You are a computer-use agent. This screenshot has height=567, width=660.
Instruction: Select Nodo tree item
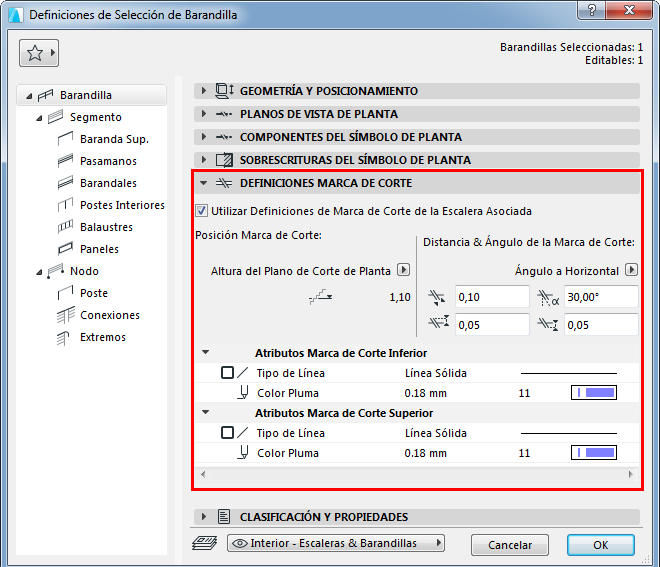[x=84, y=271]
